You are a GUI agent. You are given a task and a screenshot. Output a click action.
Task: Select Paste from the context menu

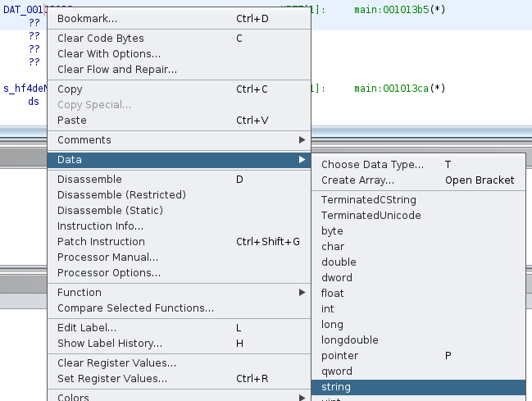pyautogui.click(x=71, y=121)
